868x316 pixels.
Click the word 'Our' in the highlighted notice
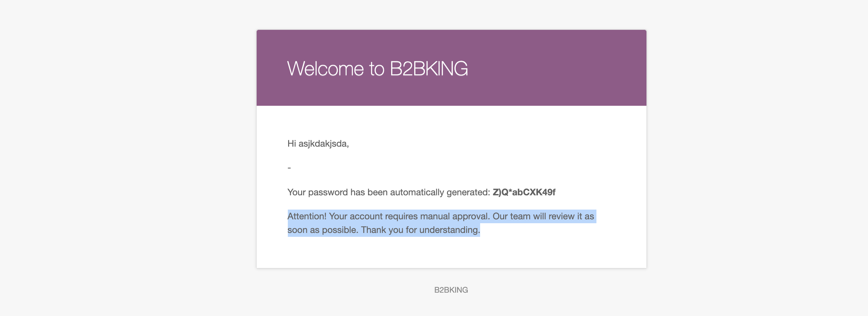500,216
